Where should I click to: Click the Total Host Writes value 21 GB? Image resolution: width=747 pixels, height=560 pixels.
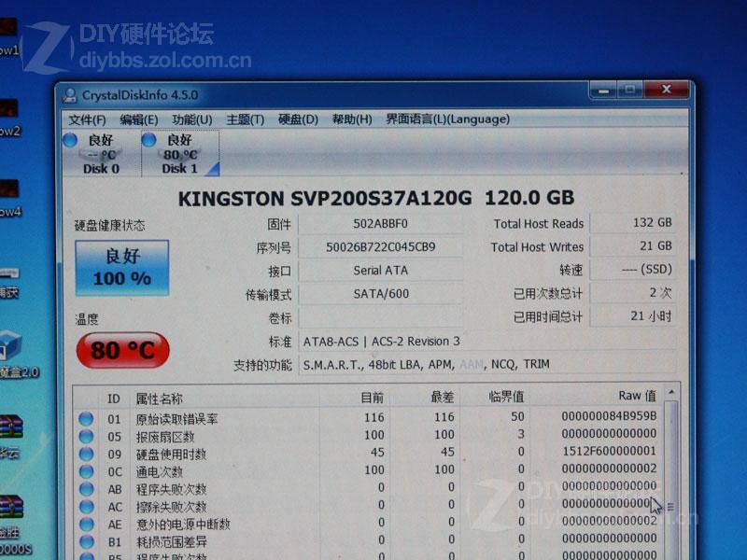click(632, 246)
